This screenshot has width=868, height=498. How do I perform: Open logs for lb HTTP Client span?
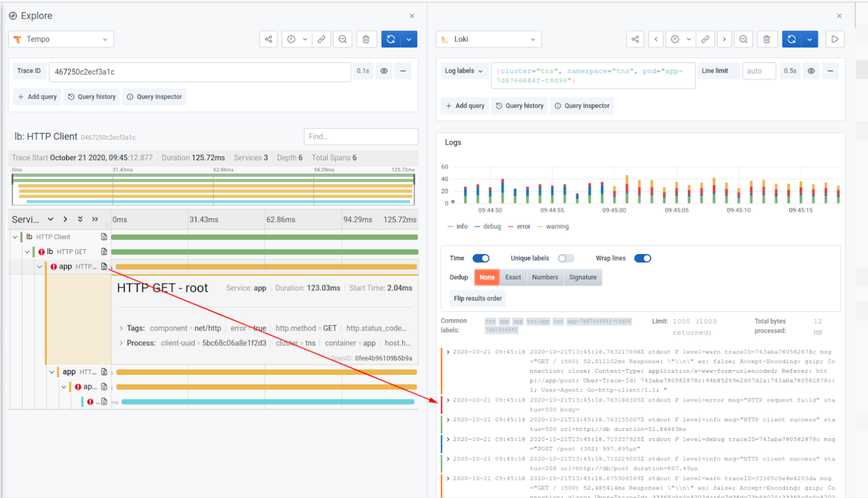point(104,237)
